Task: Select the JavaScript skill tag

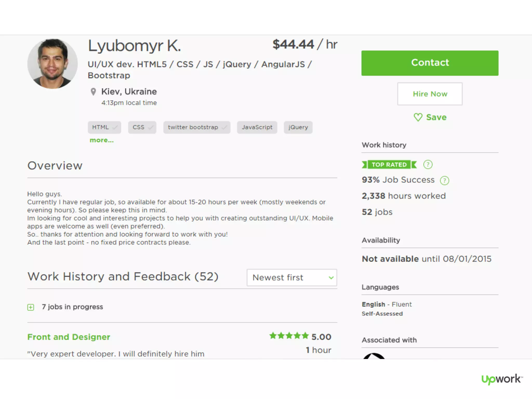Action: click(257, 127)
